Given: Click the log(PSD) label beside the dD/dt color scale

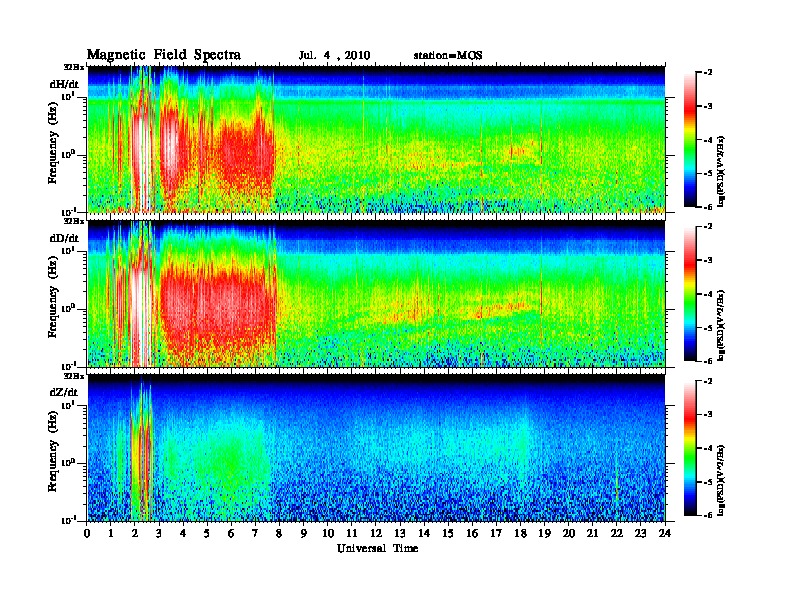Looking at the screenshot, I should (721, 325).
